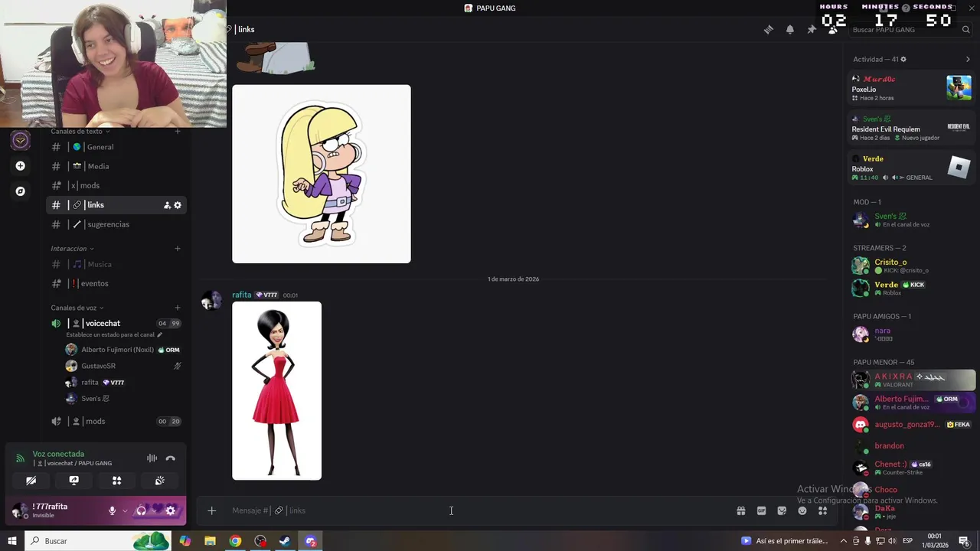The height and width of the screenshot is (551, 980).
Task: Open the General text channel
Action: coord(116,147)
